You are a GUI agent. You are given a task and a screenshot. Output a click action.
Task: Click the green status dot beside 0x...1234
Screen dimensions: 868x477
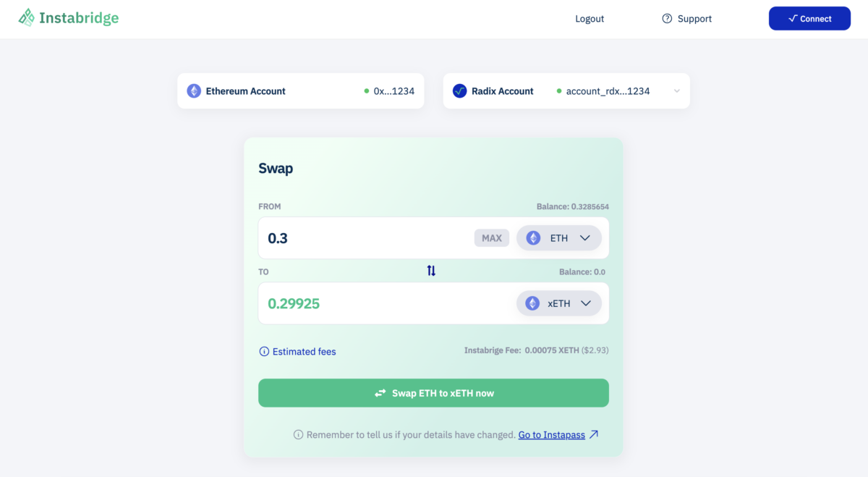point(367,91)
